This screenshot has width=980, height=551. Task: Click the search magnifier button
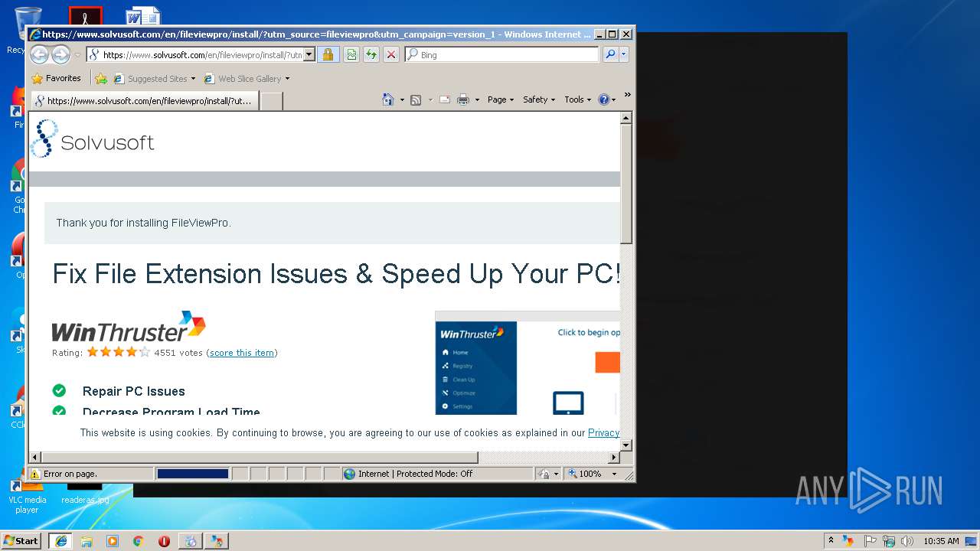[610, 54]
